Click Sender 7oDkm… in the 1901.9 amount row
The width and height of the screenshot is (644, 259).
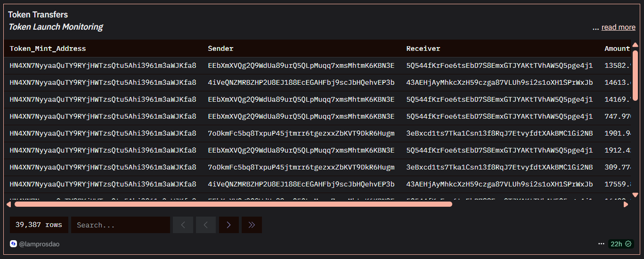click(301, 133)
